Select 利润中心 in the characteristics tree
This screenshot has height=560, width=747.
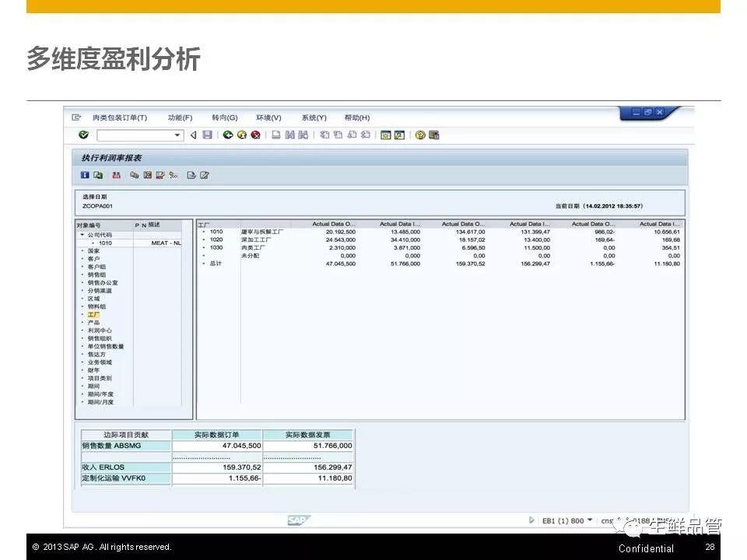click(x=99, y=331)
